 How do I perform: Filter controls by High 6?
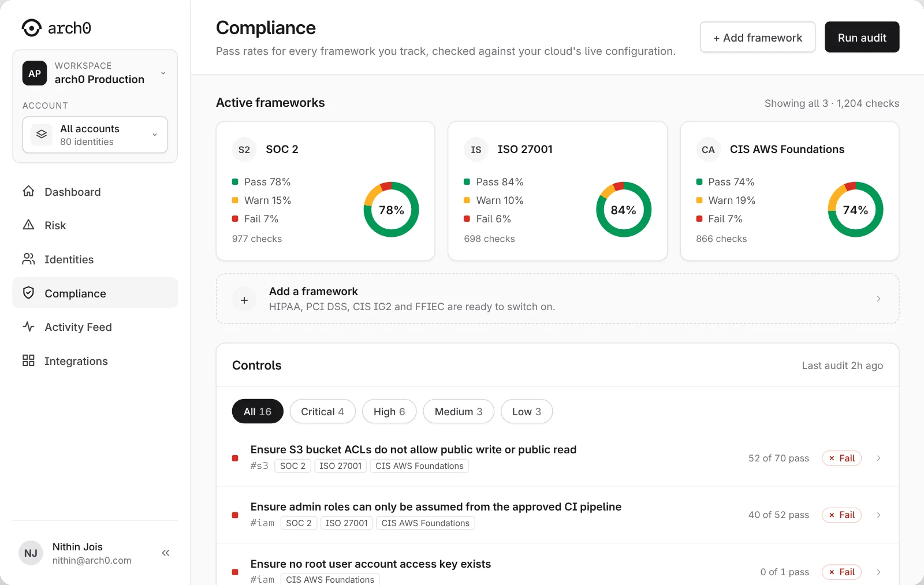(x=389, y=411)
